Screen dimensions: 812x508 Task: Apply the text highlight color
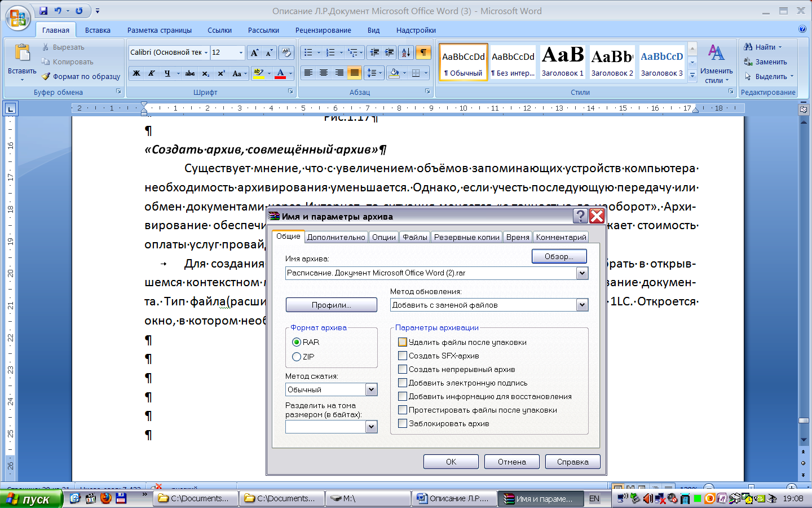259,73
